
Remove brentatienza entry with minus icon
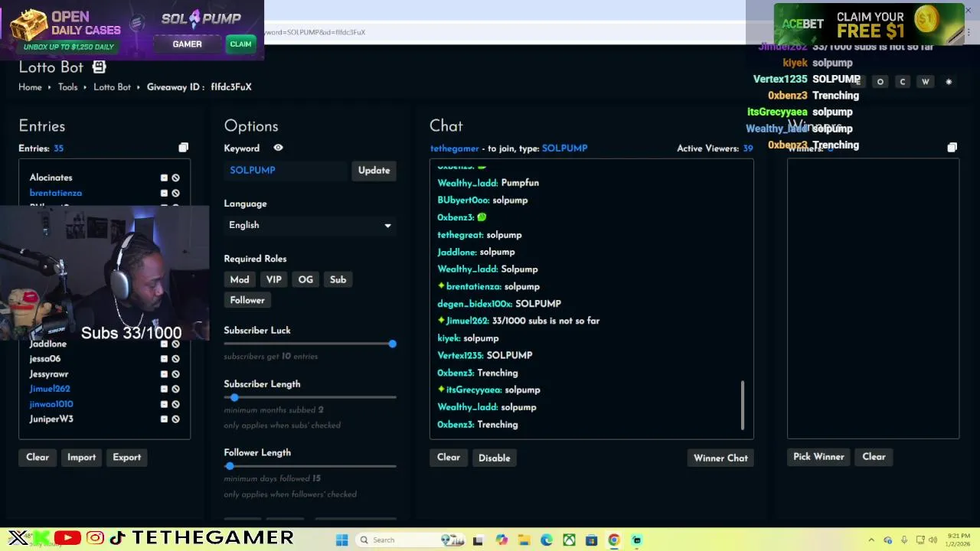click(x=164, y=193)
